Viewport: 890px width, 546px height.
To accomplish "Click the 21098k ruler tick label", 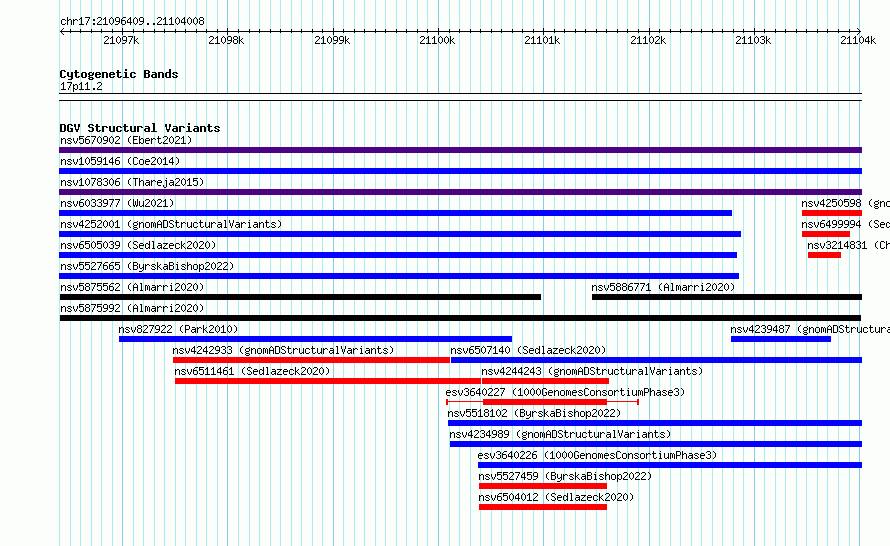I will [x=226, y=40].
